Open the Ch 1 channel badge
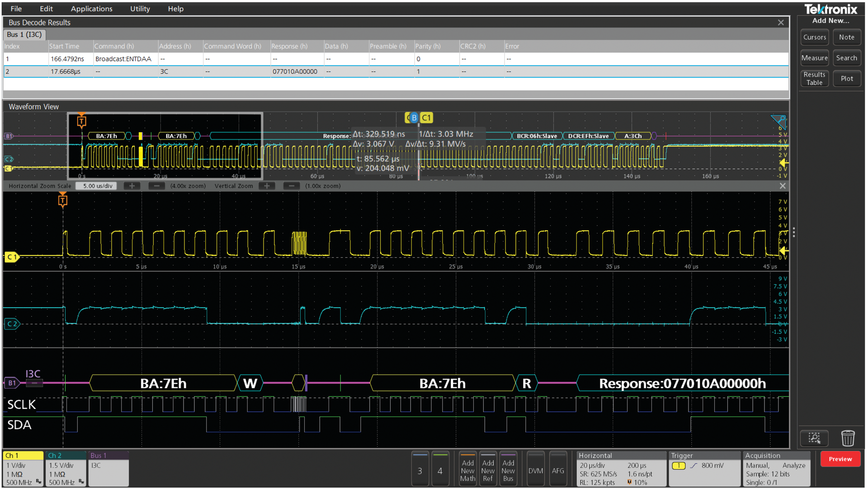Screen dimensions: 868x489 click(23, 468)
